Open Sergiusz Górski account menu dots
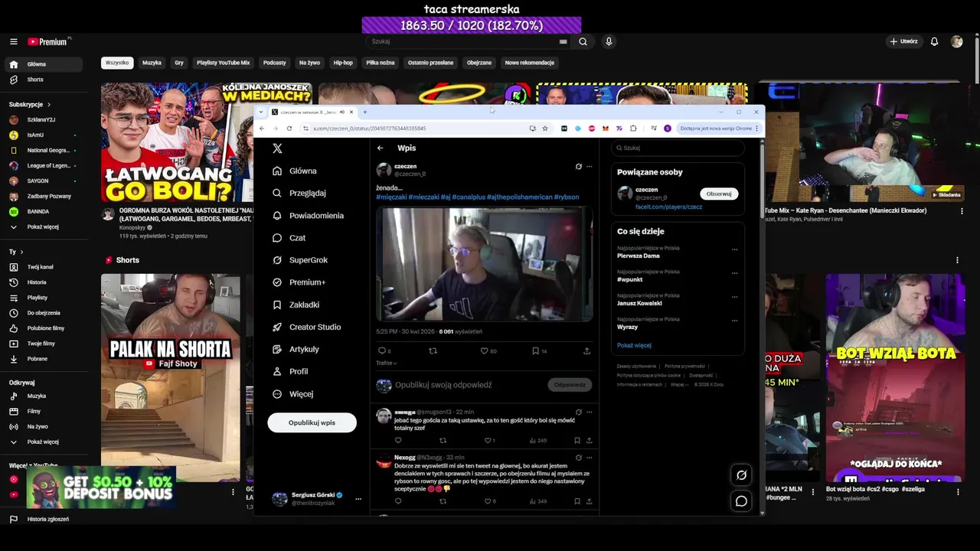Viewport: 980px width, 551px height. click(358, 499)
